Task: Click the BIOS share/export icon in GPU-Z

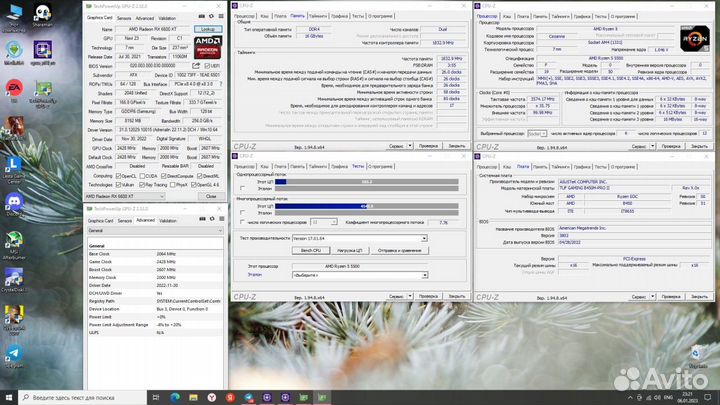Action: (x=196, y=66)
